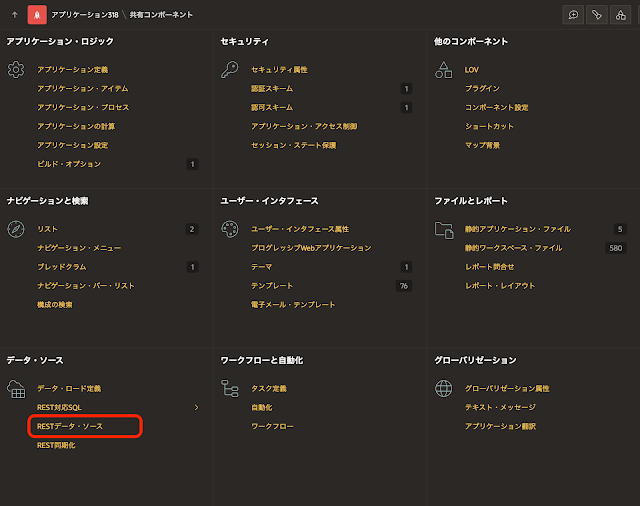The image size is (640, 506).
Task: Click the palette icon in ユーザー・インタフェース
Action: click(x=229, y=229)
